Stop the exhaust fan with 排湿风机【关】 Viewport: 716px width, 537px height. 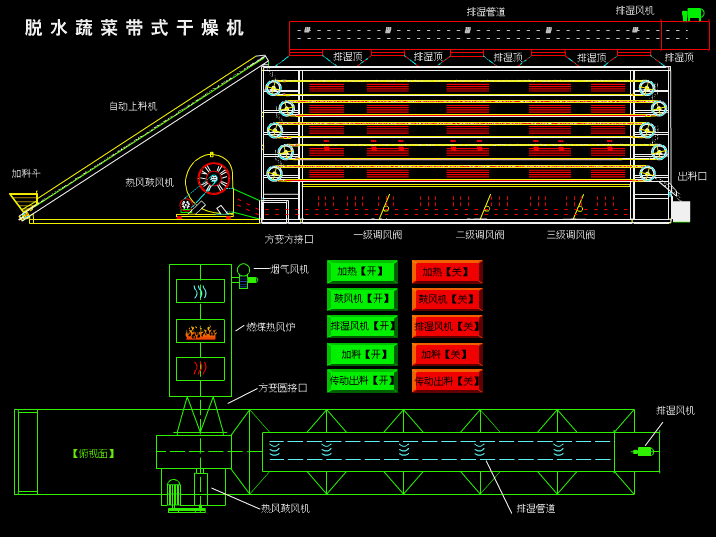click(447, 326)
